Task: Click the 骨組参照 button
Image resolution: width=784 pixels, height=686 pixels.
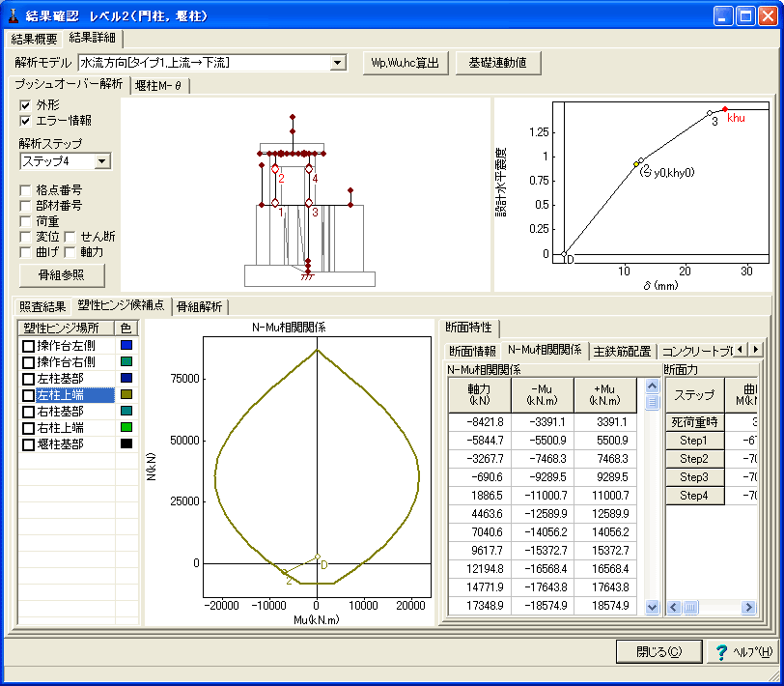Action: point(62,275)
